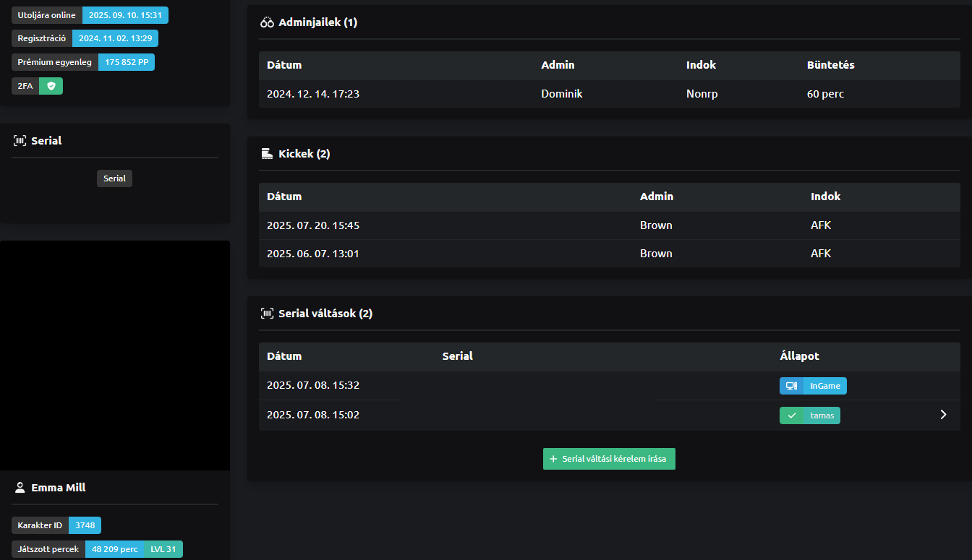This screenshot has height=560, width=972.
Task: Click the barcode icon beside Serial váltások
Action: [267, 314]
